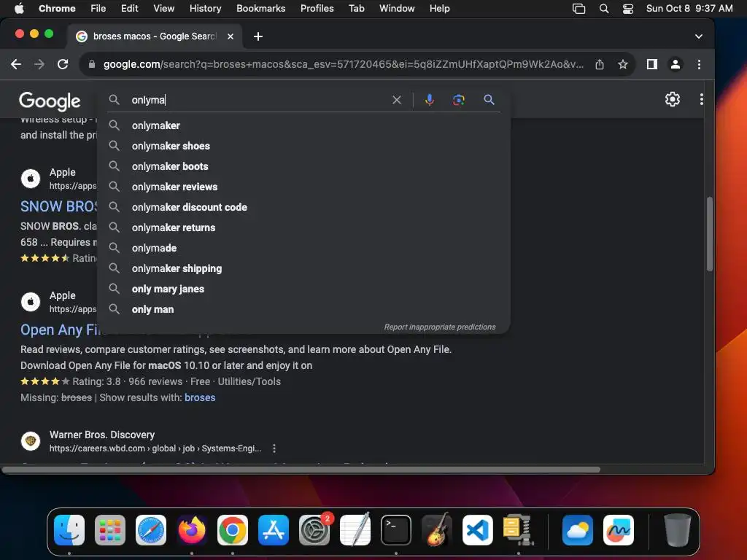The width and height of the screenshot is (747, 560).
Task: Click 'Report inappropriate predictions' link
Action: [440, 327]
